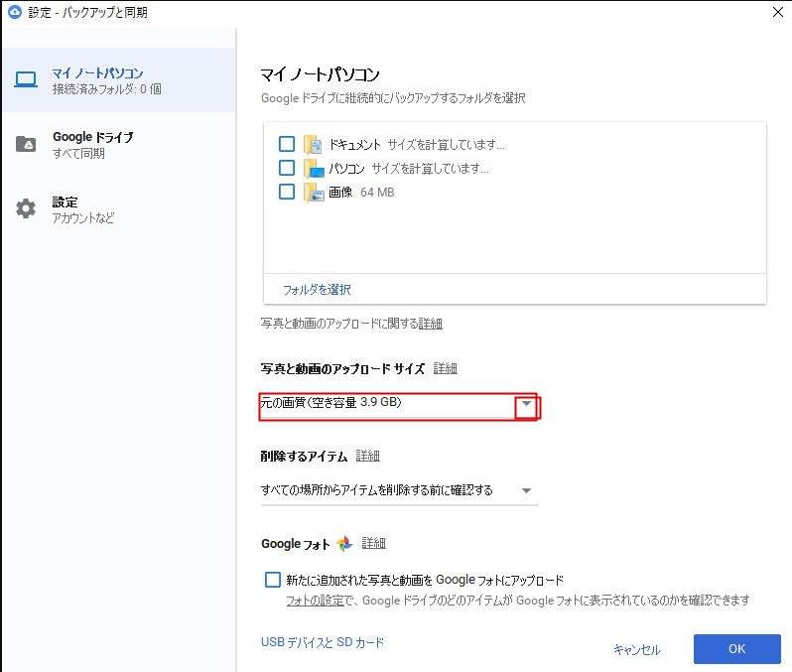Open the 元の画質 upload size dropdown
Image resolution: width=792 pixels, height=672 pixels.
[399, 405]
